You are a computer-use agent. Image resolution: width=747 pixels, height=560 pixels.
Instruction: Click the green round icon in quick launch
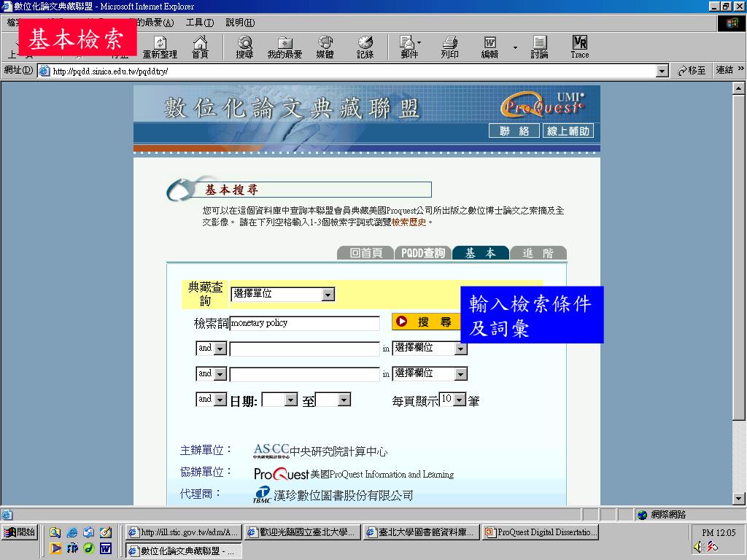[x=88, y=548]
